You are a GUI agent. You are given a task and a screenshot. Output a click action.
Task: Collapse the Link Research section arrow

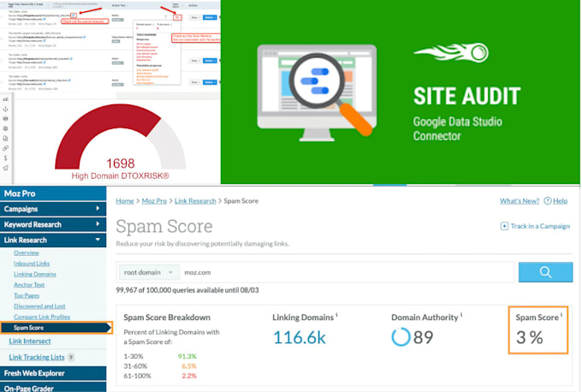(x=98, y=240)
